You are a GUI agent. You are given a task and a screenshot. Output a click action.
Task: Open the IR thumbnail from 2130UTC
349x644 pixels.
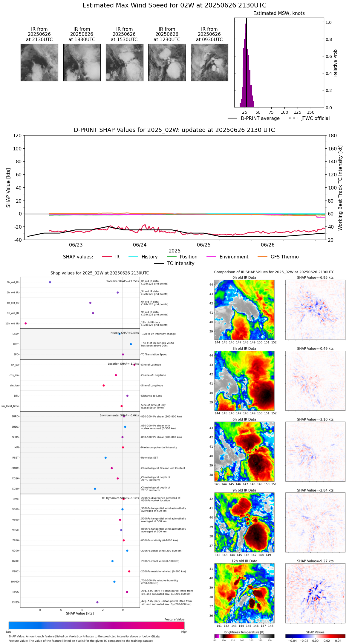coord(39,62)
